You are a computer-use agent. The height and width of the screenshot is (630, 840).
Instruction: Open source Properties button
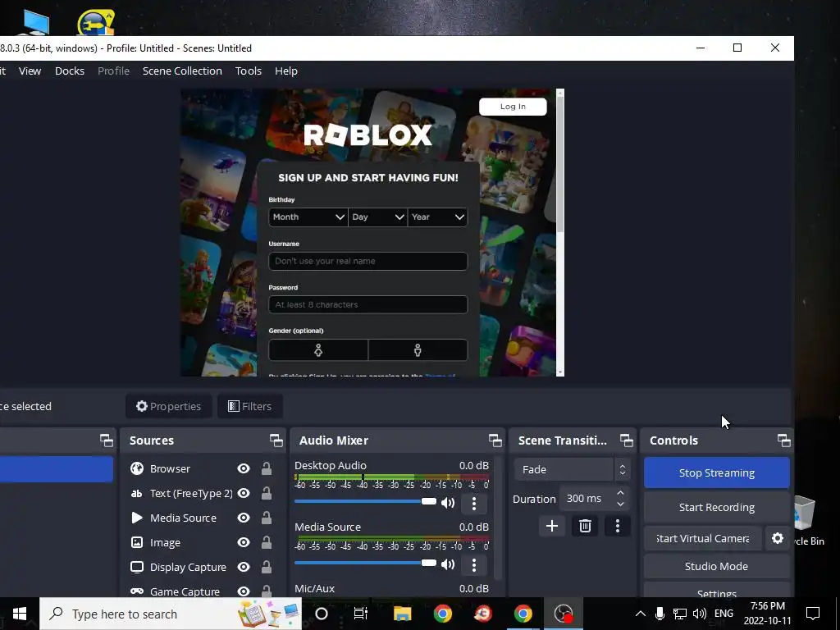coord(169,407)
